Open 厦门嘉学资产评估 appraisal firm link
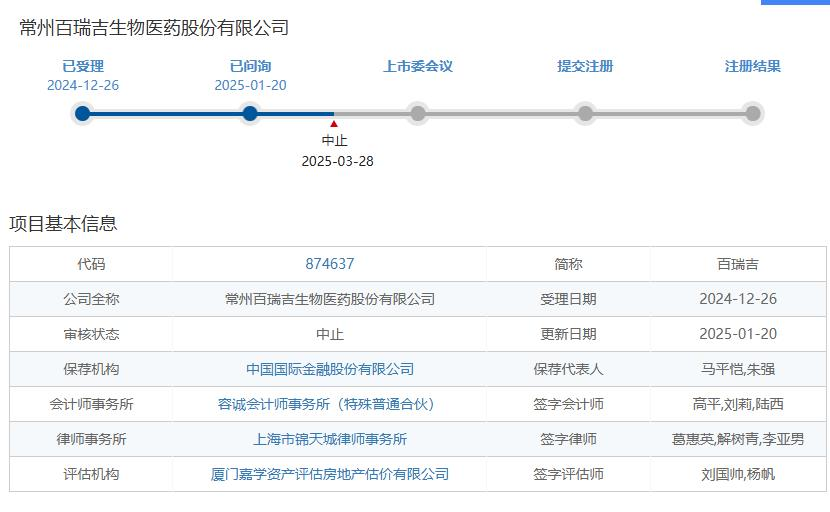 [329, 474]
